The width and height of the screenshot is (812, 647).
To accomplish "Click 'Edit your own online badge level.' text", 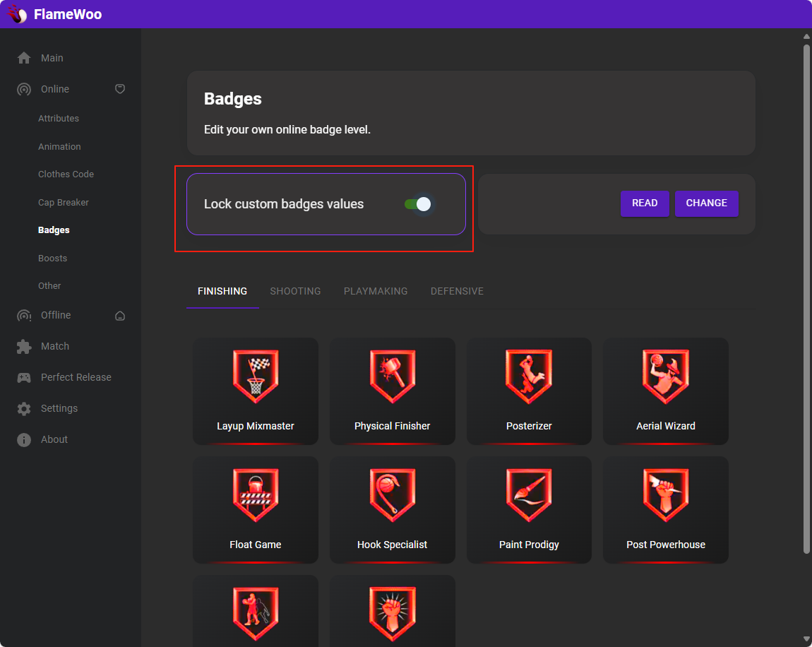I will point(287,129).
